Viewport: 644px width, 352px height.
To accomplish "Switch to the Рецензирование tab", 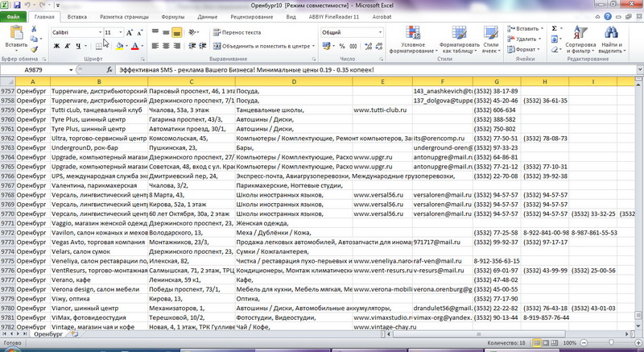I will point(252,17).
